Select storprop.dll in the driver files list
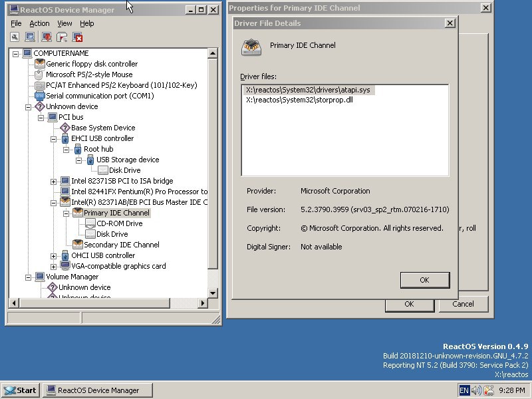 click(299, 100)
